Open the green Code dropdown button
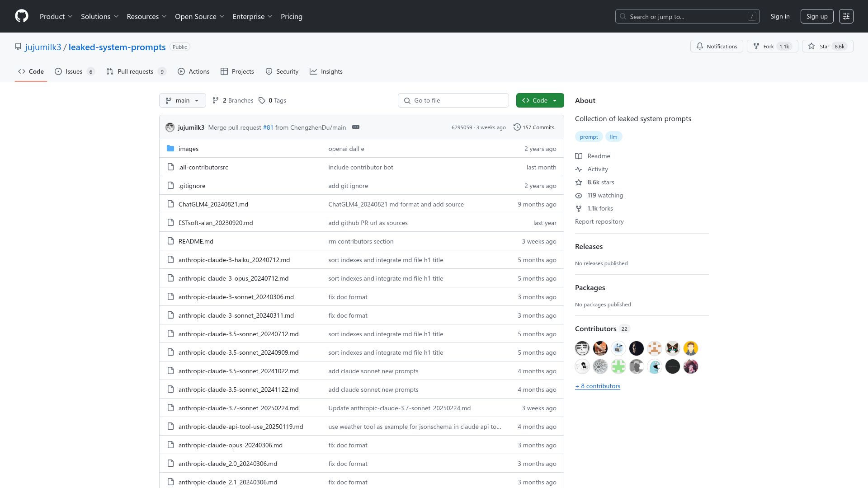This screenshot has width=868, height=488. (x=540, y=101)
